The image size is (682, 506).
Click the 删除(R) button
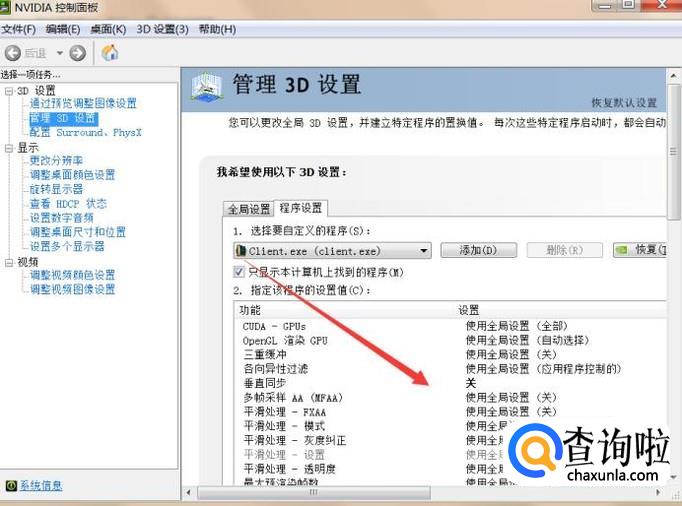click(565, 250)
